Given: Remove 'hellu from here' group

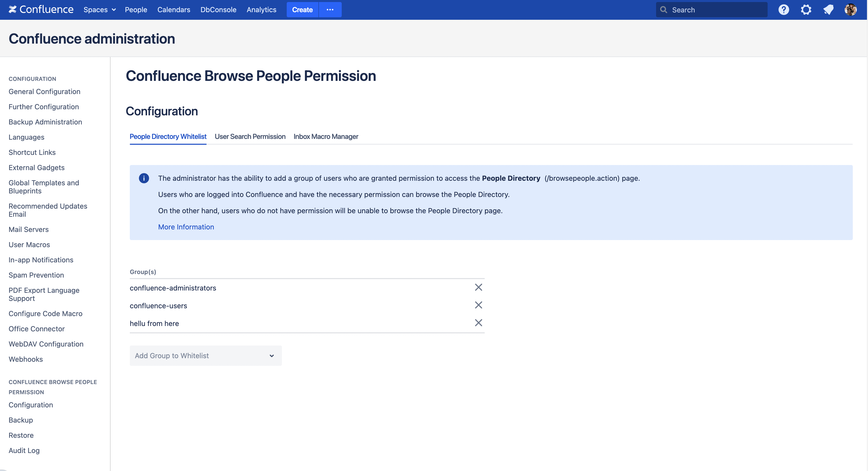Looking at the screenshot, I should (x=478, y=323).
